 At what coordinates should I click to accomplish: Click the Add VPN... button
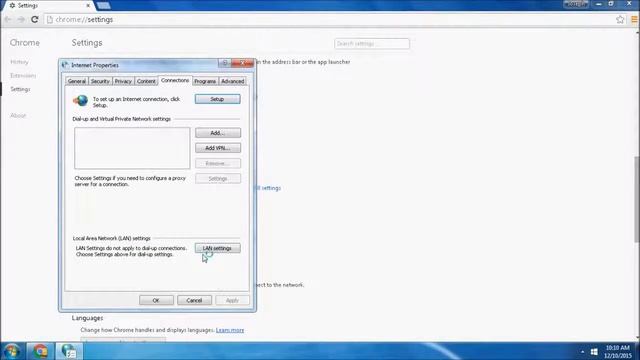click(218, 148)
